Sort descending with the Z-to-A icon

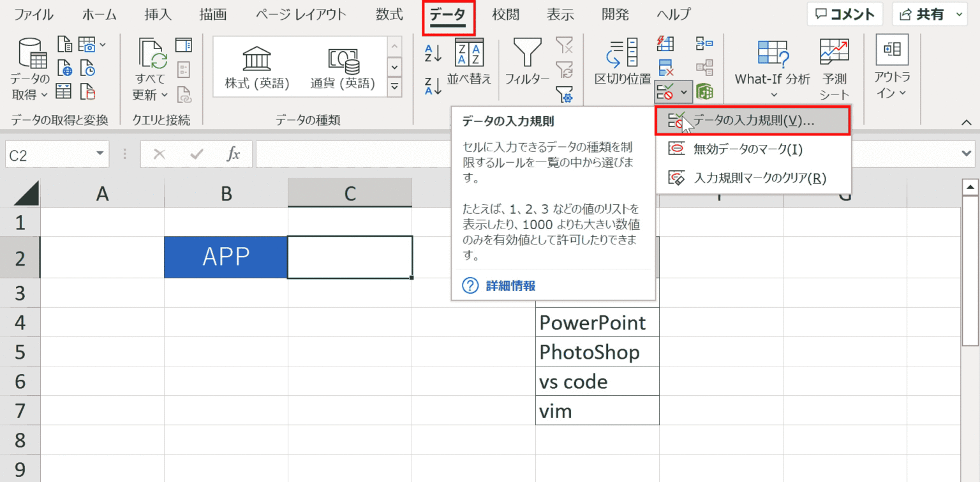(x=433, y=86)
